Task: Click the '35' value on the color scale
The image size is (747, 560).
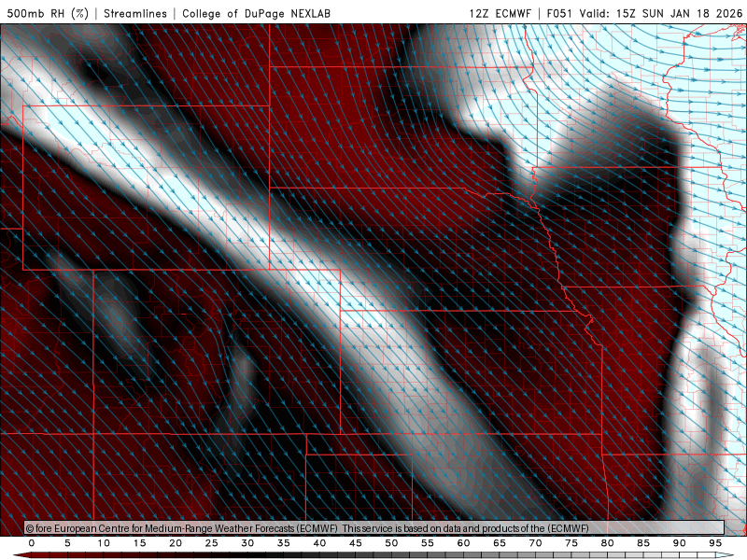Action: tap(284, 543)
